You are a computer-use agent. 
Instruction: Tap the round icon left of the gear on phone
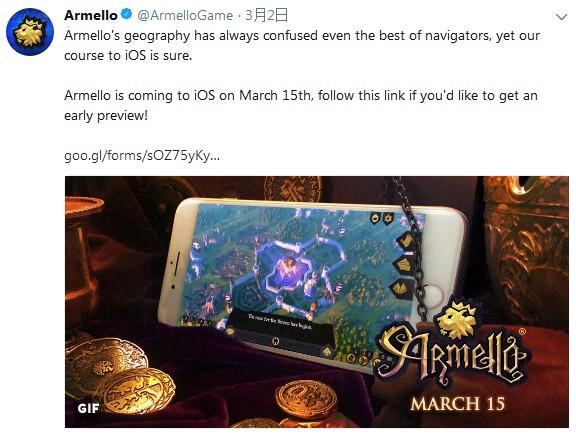coord(375,219)
